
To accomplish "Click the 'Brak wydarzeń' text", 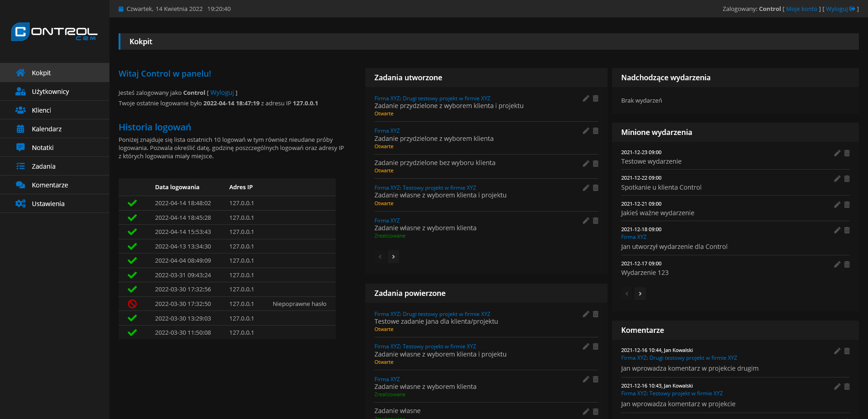I will (641, 101).
